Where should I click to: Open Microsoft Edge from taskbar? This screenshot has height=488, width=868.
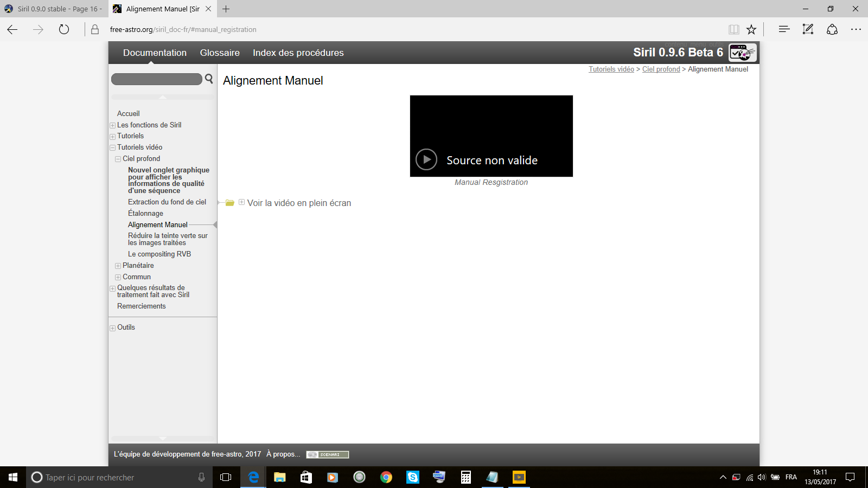coord(253,477)
